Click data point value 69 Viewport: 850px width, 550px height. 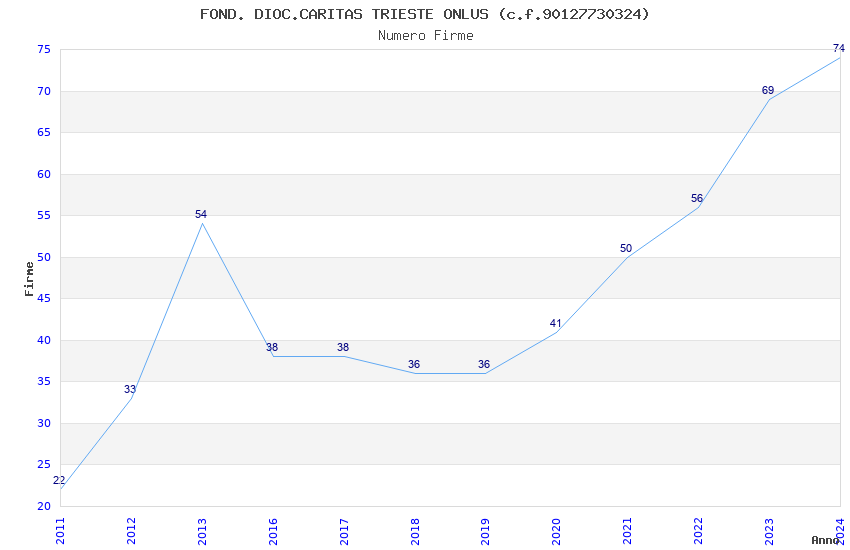(768, 90)
